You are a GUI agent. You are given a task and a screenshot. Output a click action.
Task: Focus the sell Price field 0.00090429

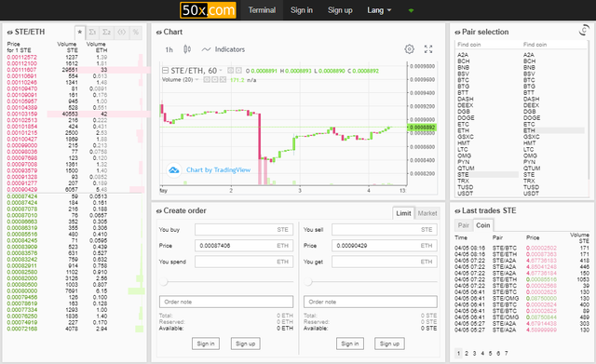385,246
